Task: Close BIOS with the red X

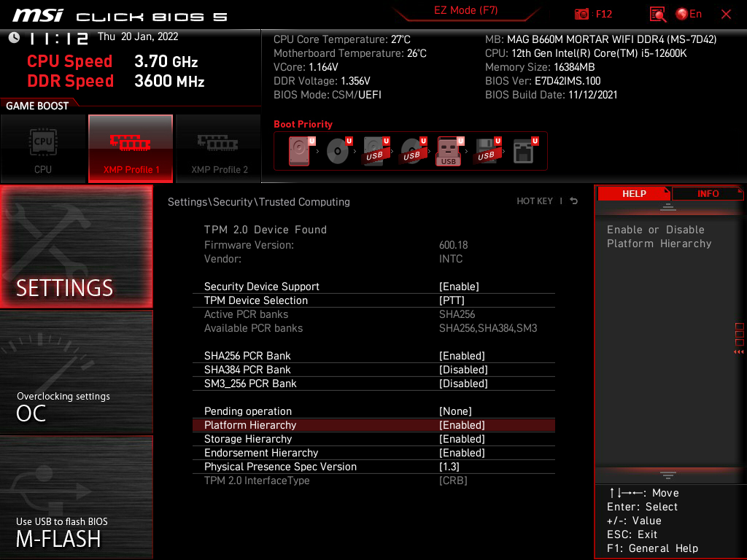Action: pyautogui.click(x=726, y=15)
